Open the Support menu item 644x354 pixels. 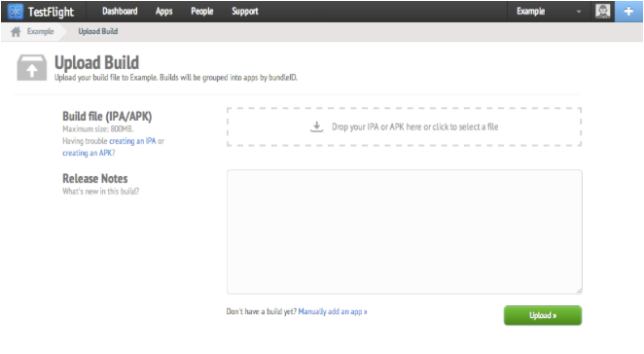[245, 11]
